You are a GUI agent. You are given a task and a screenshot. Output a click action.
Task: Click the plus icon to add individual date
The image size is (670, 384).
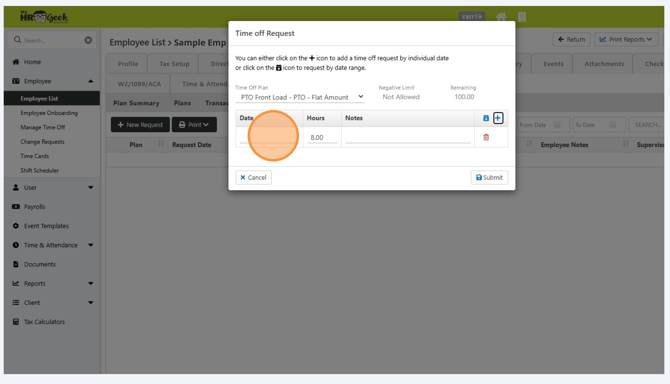click(x=498, y=118)
